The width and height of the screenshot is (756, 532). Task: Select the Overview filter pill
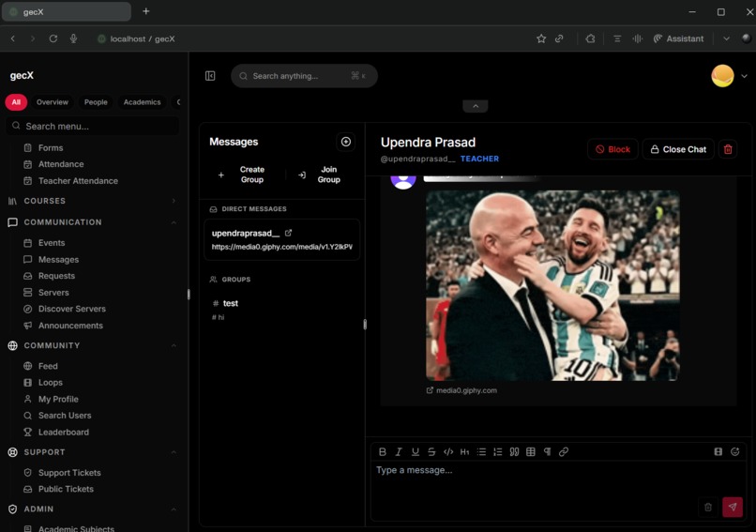53,102
